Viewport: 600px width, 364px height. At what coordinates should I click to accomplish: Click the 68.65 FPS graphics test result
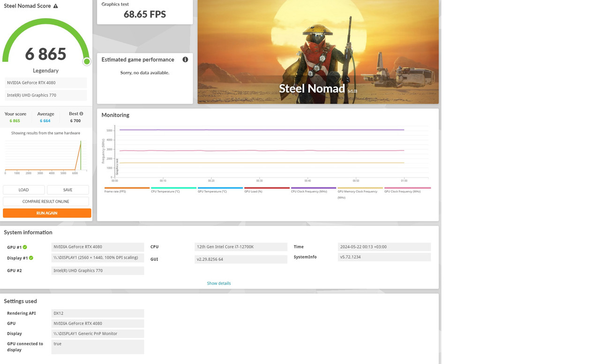(x=145, y=14)
